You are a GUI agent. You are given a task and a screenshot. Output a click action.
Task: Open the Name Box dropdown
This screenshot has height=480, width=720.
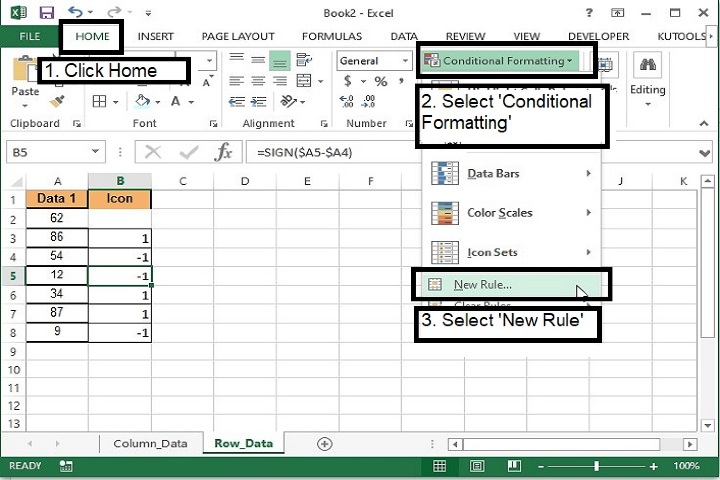tap(96, 152)
